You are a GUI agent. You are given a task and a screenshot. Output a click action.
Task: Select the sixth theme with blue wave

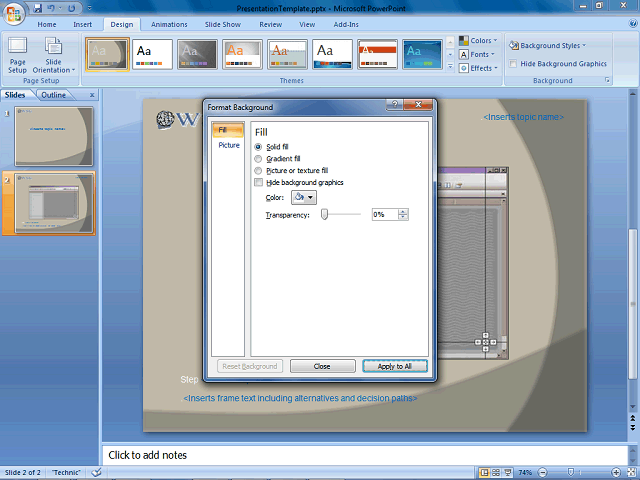(332, 54)
